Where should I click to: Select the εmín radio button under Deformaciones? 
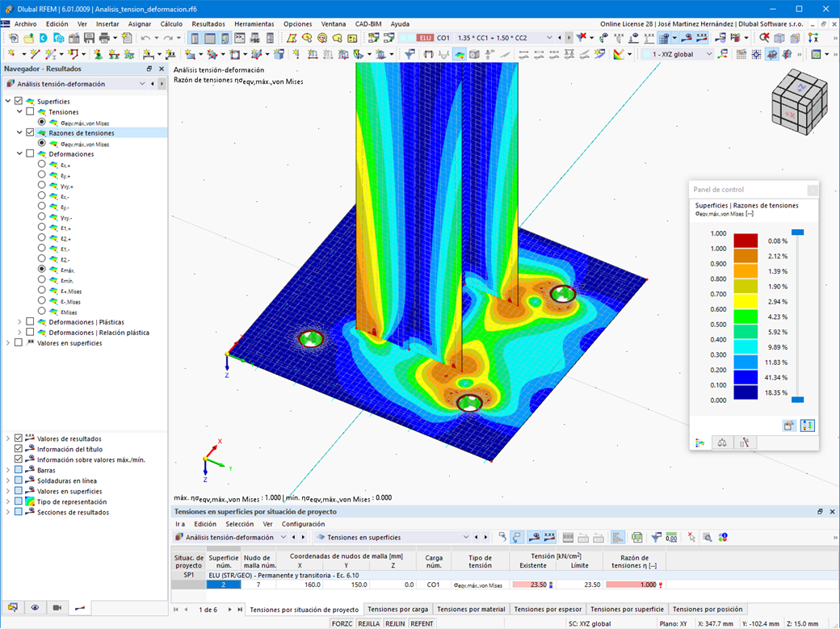[x=42, y=280]
